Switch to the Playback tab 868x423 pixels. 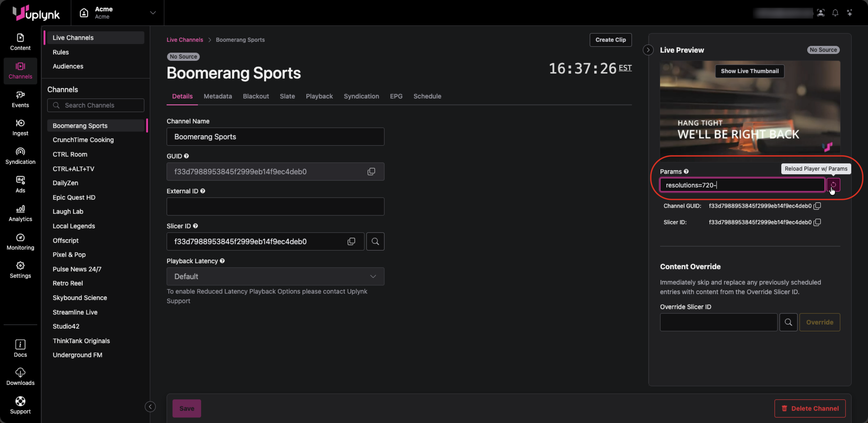point(319,96)
